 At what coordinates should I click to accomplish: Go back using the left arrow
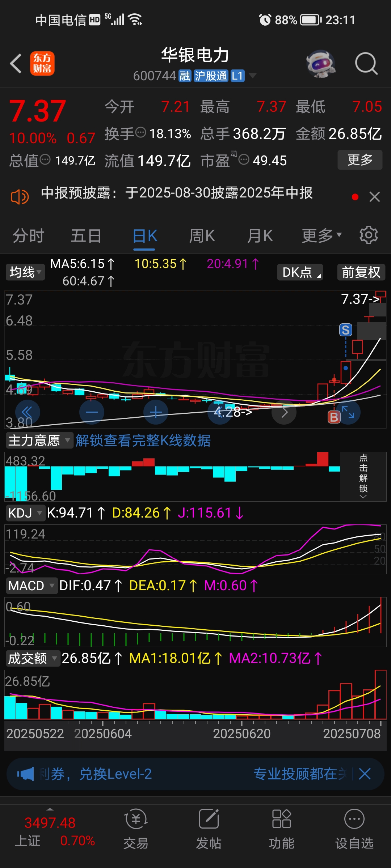(x=16, y=64)
